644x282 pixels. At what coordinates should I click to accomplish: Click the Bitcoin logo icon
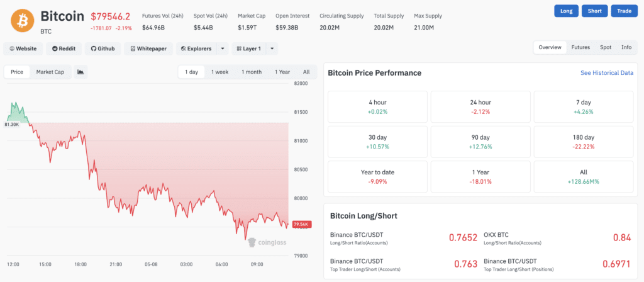click(23, 20)
